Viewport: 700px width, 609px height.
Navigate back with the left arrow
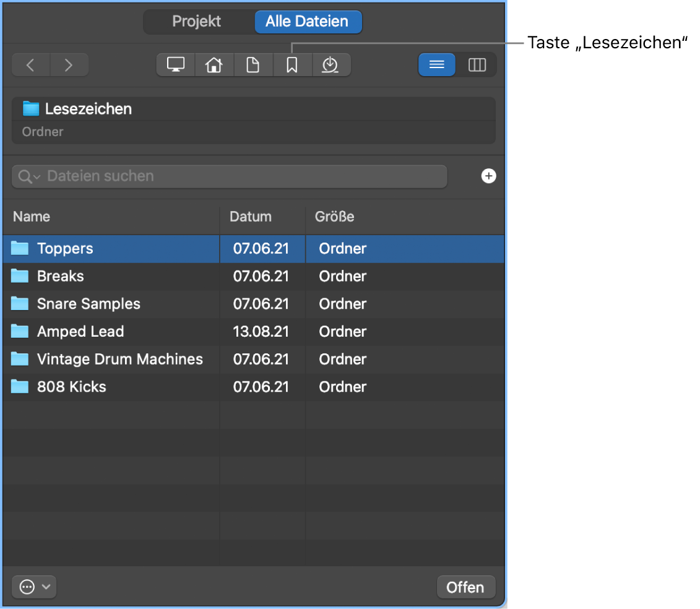click(x=30, y=65)
